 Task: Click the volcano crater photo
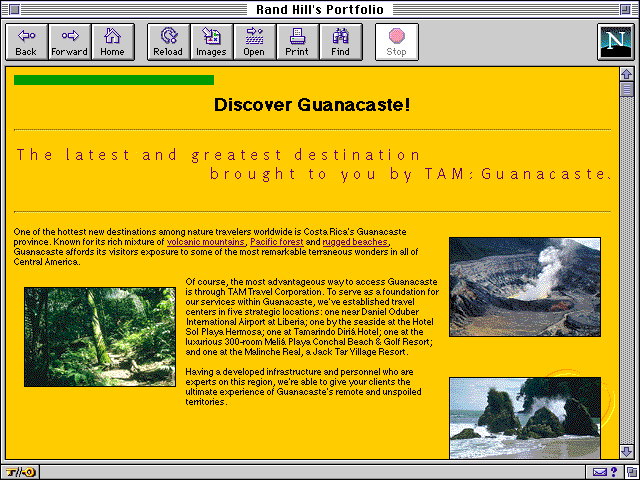click(x=525, y=287)
